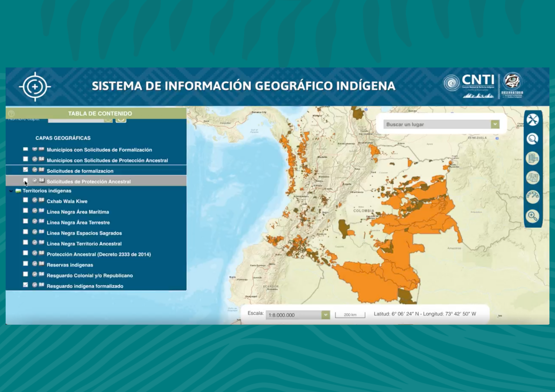Click the zoom-in magnifier icon
Screen dimensions: 555x392
point(533,216)
